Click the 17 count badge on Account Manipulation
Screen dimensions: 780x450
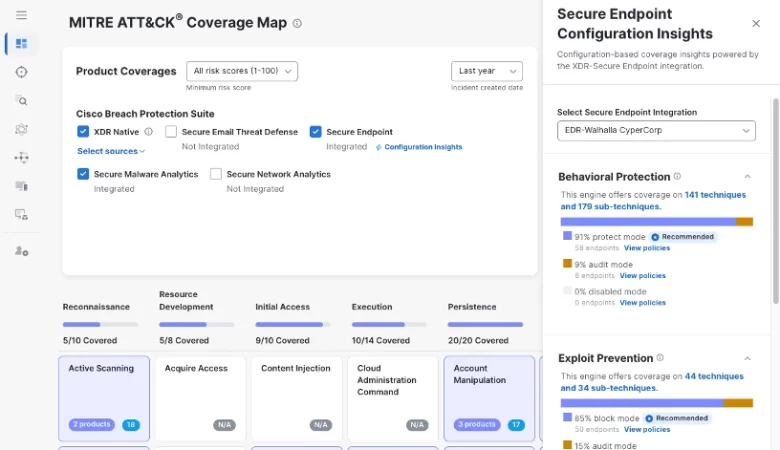(516, 425)
